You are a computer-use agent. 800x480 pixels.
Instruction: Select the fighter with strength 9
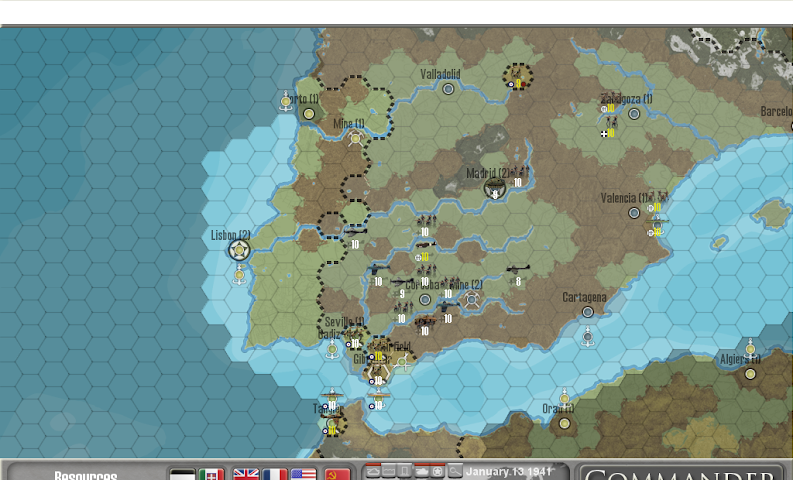(401, 287)
